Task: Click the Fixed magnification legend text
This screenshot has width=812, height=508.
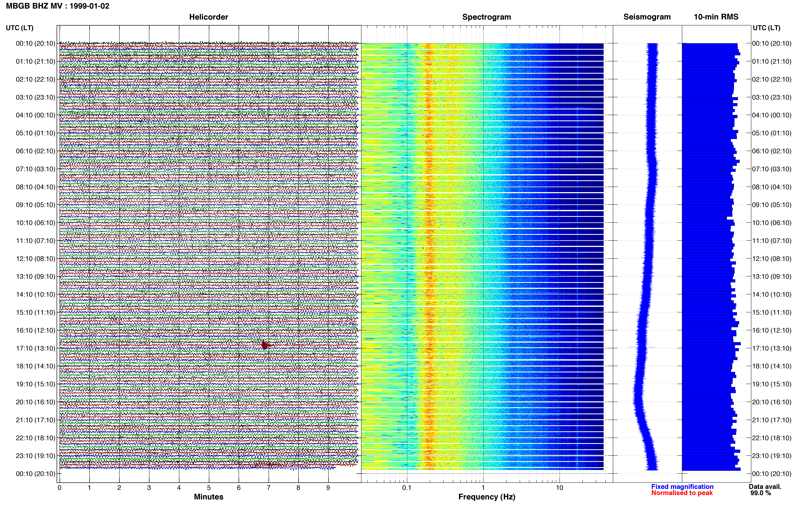Action: point(682,486)
